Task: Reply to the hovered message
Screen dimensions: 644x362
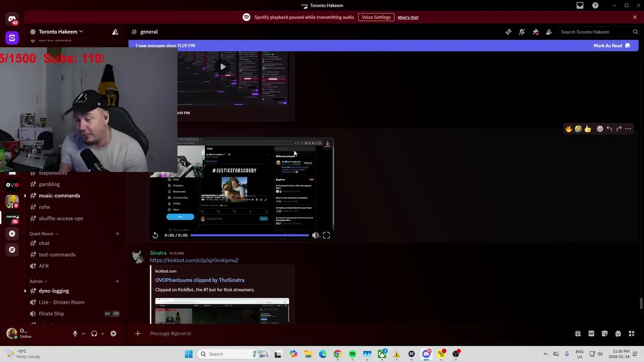Action: [609, 129]
